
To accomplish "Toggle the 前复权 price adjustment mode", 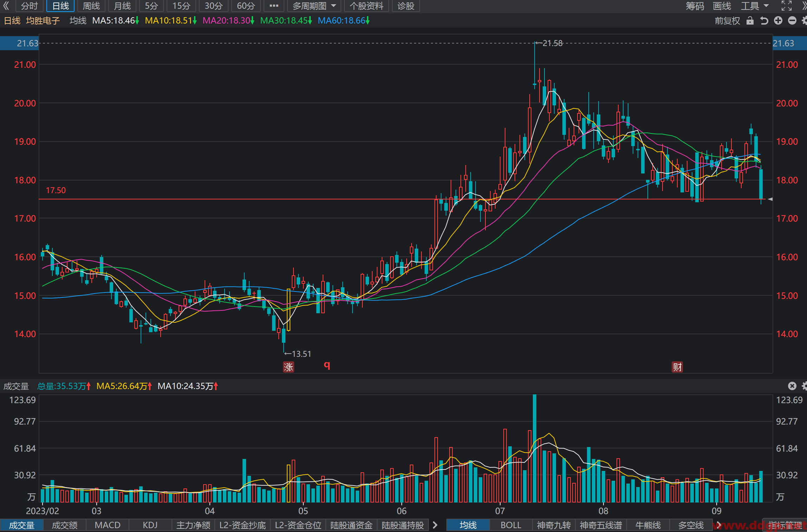I will [x=727, y=21].
